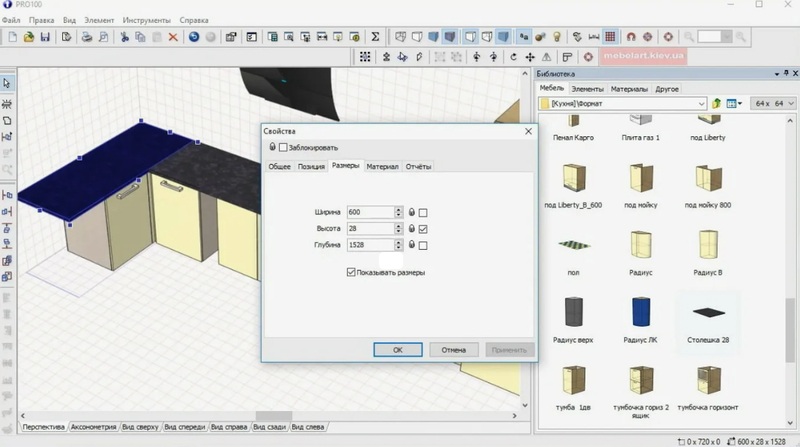The height and width of the screenshot is (447, 800).
Task: Click the red grid snap icon
Action: 611,37
